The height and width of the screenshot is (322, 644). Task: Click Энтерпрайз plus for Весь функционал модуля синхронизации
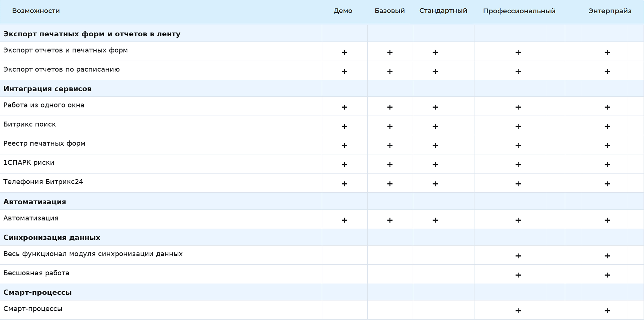(607, 256)
